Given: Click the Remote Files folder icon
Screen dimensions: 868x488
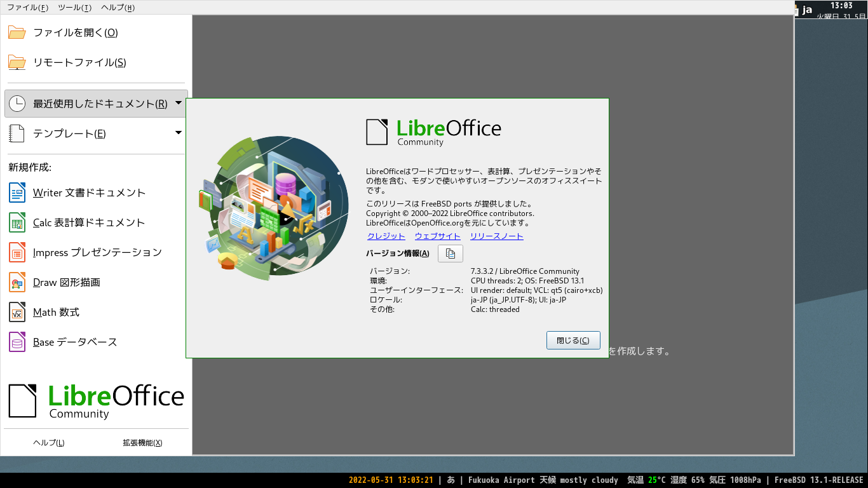Looking at the screenshot, I should point(17,62).
